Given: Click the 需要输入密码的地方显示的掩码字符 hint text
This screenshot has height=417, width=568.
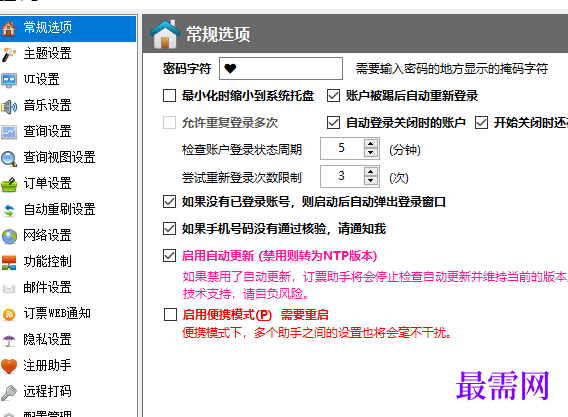Looking at the screenshot, I should tap(452, 69).
